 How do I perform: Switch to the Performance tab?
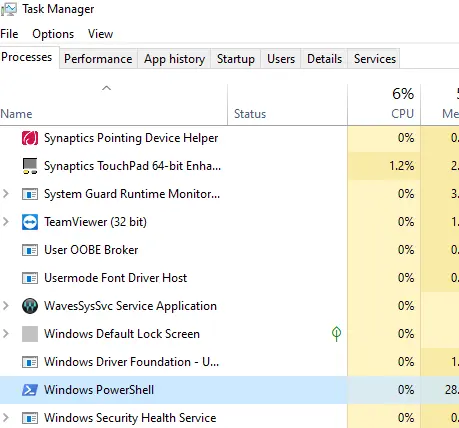(98, 59)
